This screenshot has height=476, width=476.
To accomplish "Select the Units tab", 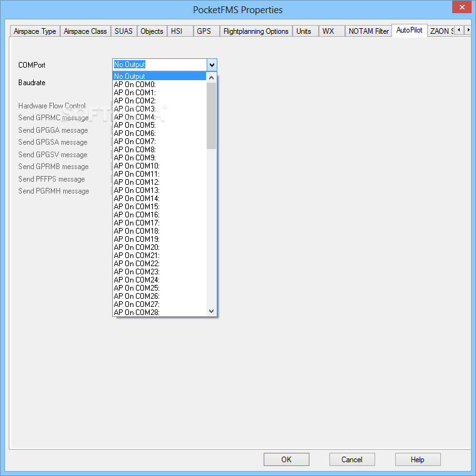I will click(306, 31).
